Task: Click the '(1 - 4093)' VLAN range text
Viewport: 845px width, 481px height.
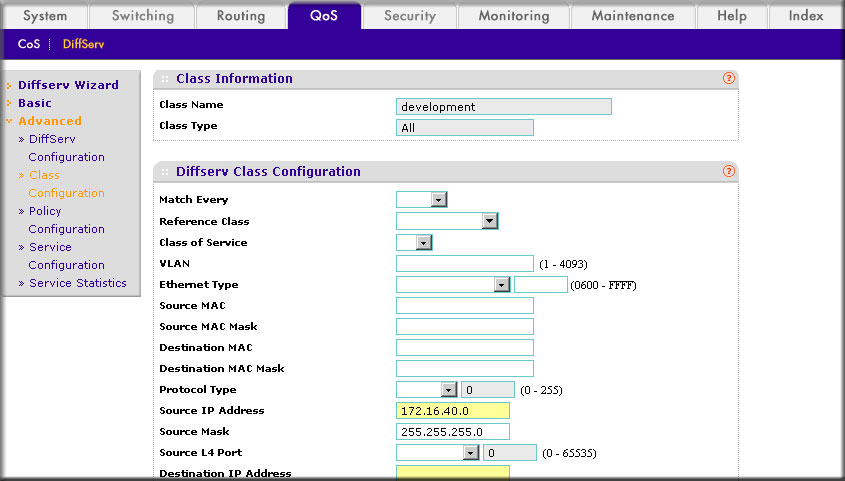Action: point(563,264)
